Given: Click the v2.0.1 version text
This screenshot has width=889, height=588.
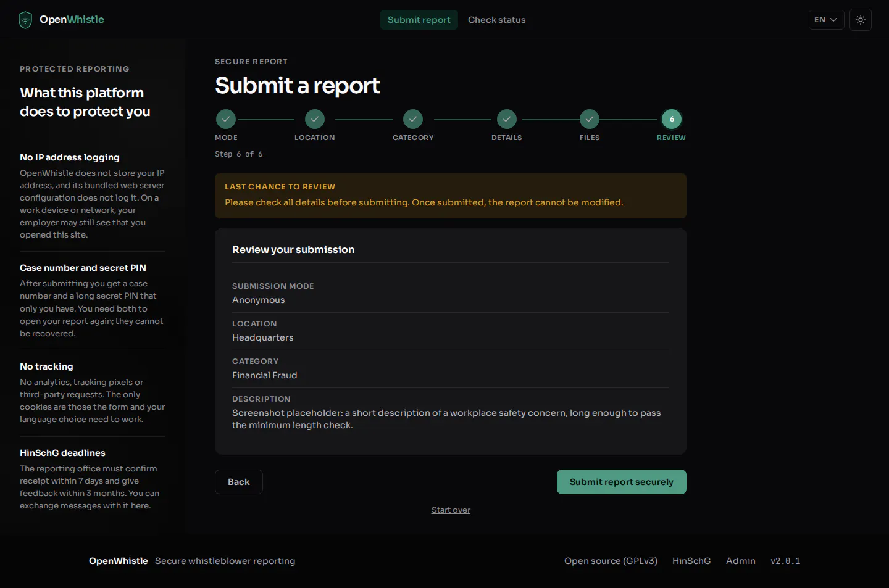Looking at the screenshot, I should coord(785,561).
